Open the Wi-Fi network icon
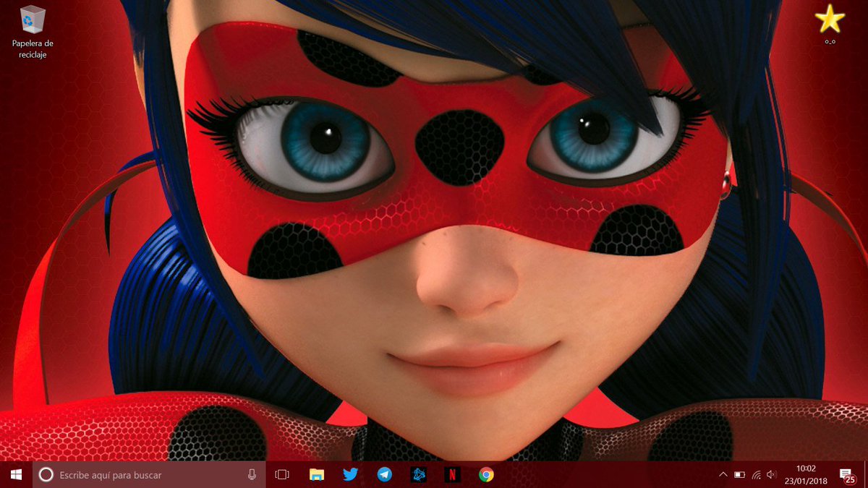This screenshot has width=868, height=488. [x=756, y=475]
